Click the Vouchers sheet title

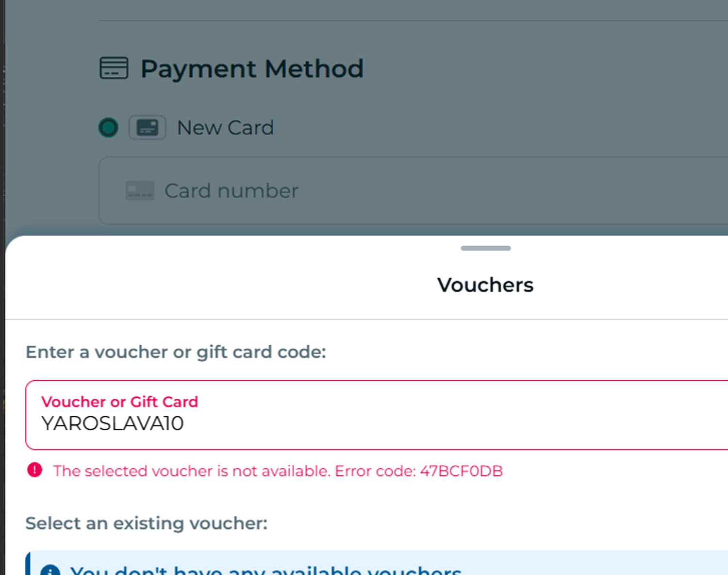click(x=485, y=285)
